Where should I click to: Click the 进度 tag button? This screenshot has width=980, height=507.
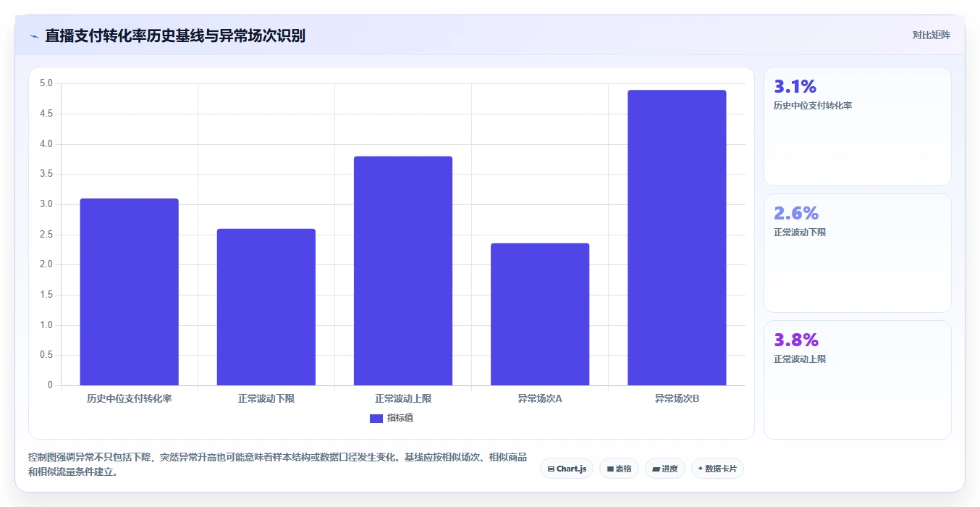click(x=664, y=469)
